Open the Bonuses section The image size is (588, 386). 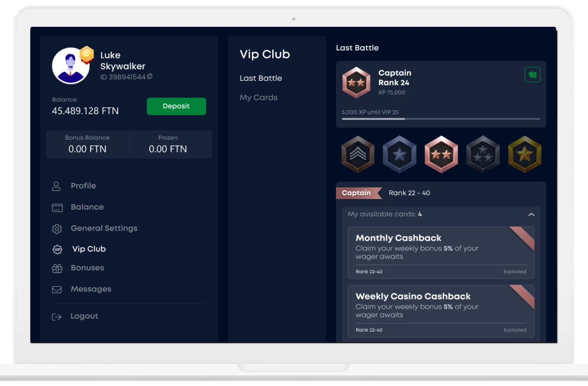87,268
